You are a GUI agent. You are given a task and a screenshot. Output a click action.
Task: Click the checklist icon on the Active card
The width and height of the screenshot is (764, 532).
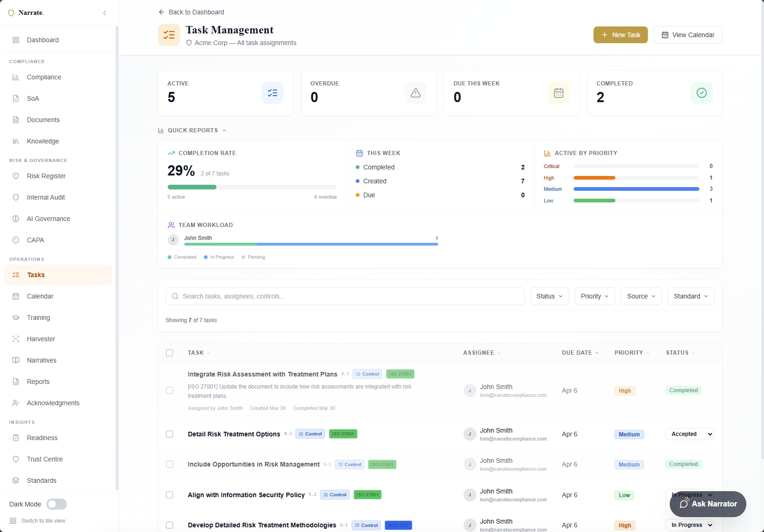click(273, 93)
